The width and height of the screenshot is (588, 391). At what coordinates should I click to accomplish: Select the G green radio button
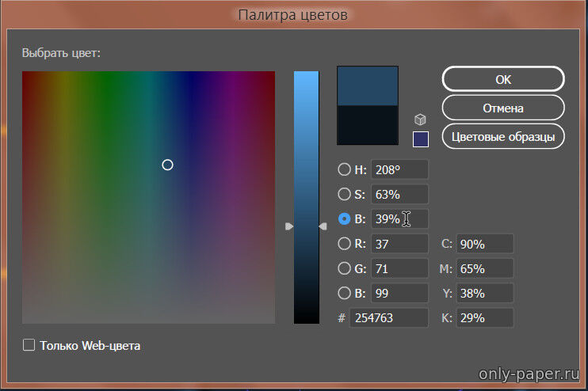(344, 268)
